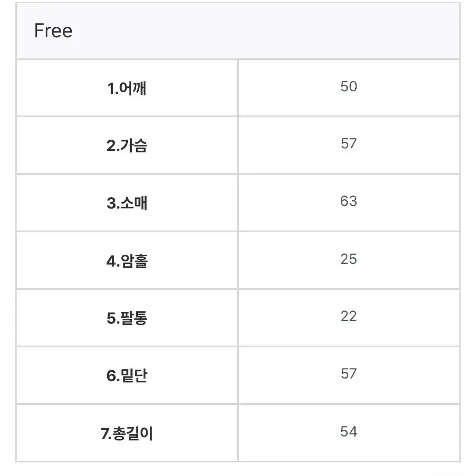
Task: Select the 2.가슴 row label
Action: pyautogui.click(x=127, y=145)
